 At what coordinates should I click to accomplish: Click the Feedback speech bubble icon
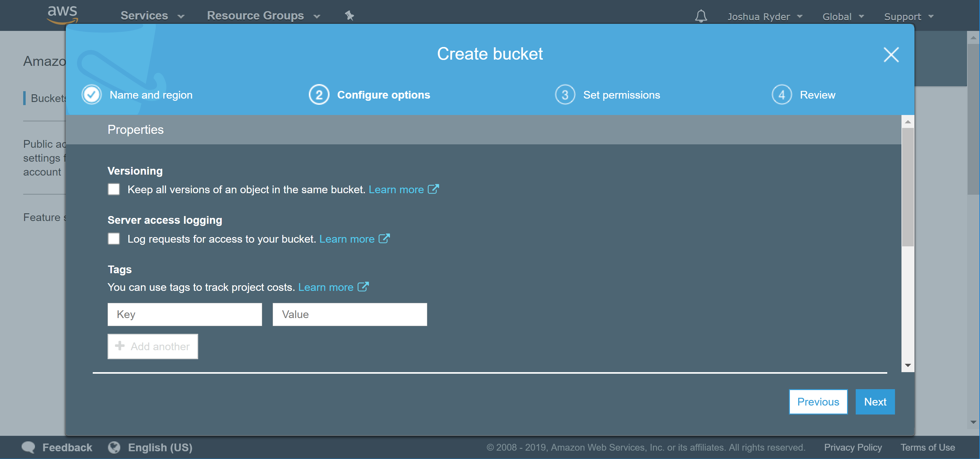pos(28,447)
